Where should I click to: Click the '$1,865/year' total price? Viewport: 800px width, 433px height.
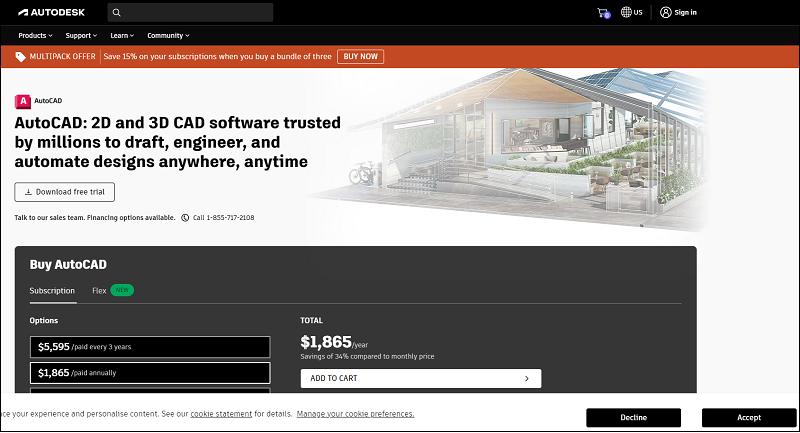point(334,342)
